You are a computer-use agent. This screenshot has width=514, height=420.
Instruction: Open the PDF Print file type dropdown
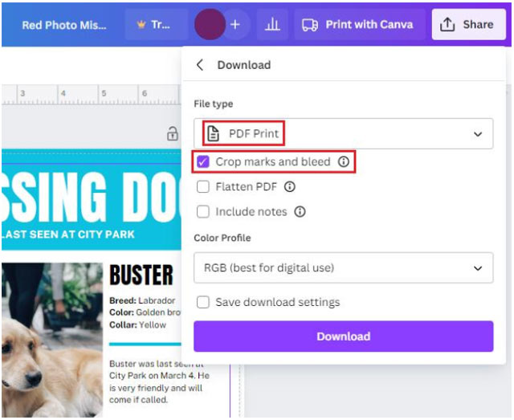(343, 134)
